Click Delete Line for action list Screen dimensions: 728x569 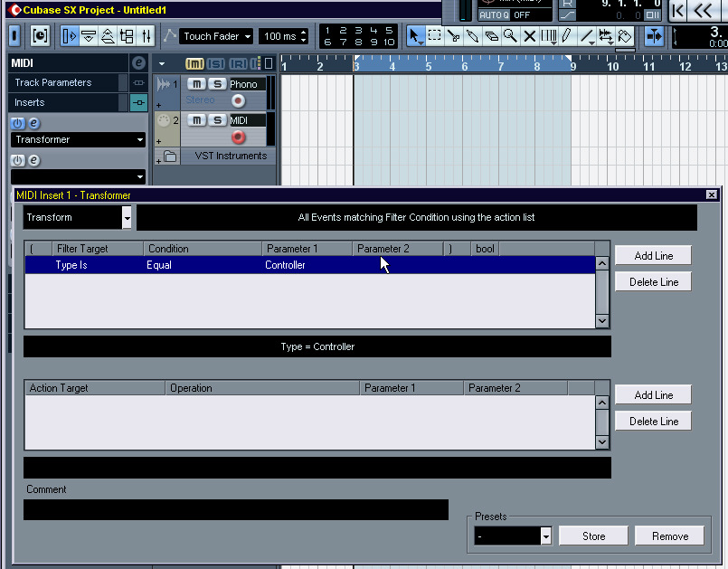coord(653,421)
